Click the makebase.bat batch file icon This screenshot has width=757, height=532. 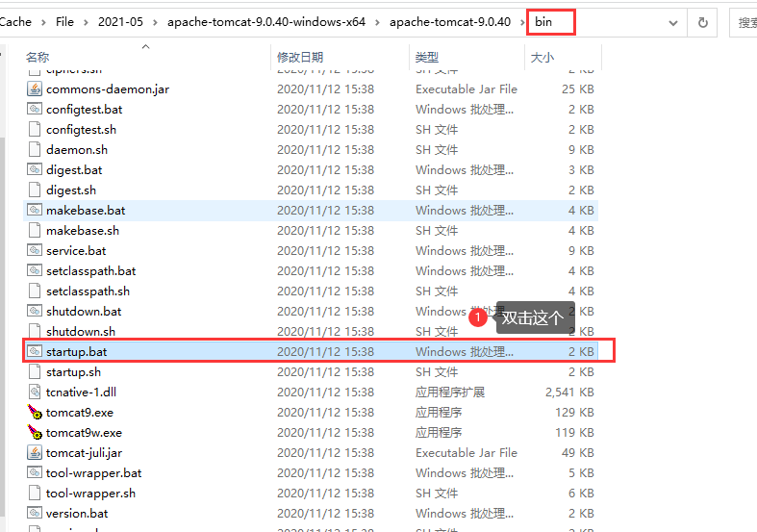click(x=35, y=211)
